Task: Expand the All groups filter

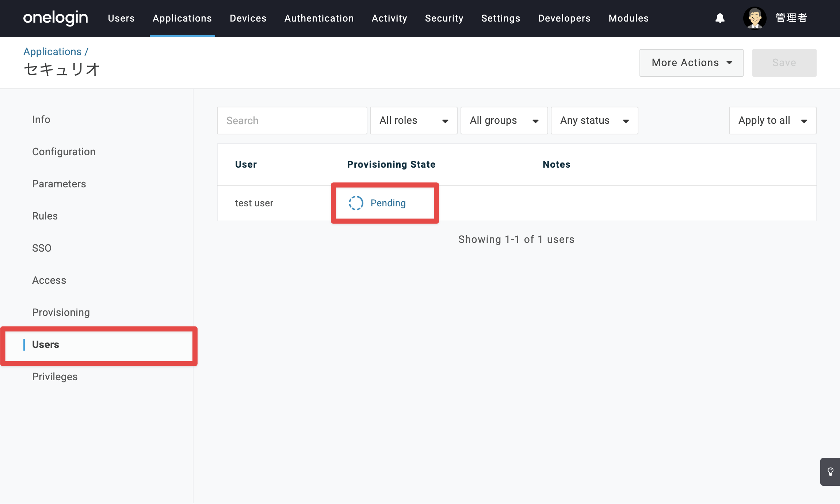Action: [x=504, y=121]
